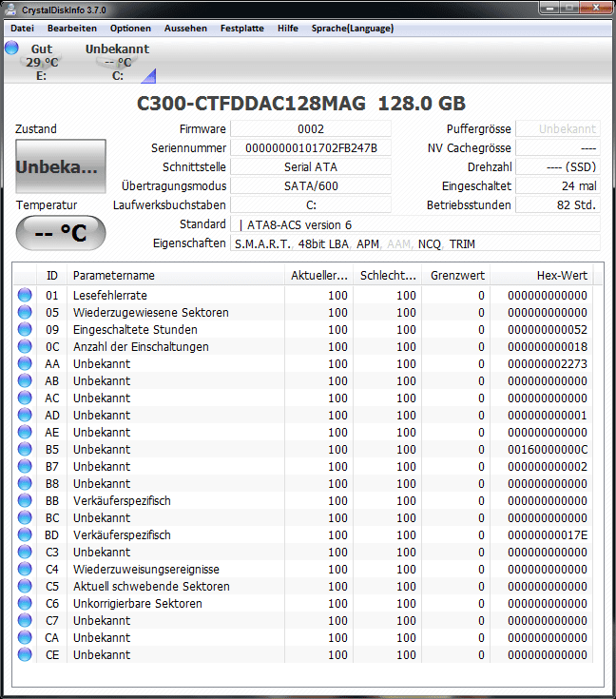This screenshot has width=616, height=699.
Task: Click status circle of row C3
Action: click(x=25, y=552)
